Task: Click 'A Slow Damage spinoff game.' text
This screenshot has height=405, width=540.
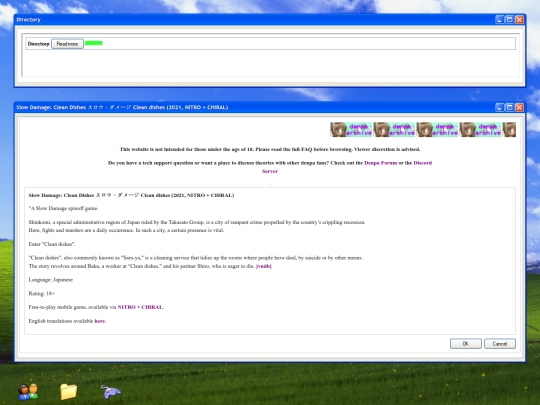Action: tap(63, 208)
